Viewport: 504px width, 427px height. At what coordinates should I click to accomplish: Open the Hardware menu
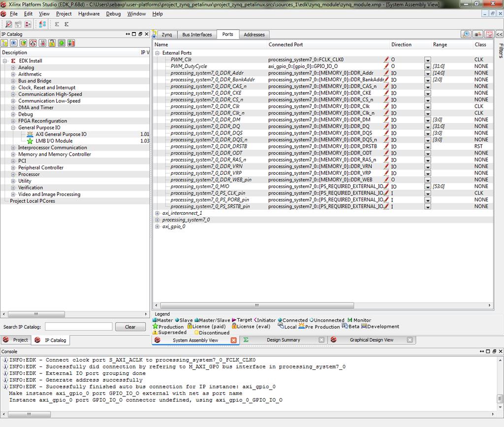[89, 14]
